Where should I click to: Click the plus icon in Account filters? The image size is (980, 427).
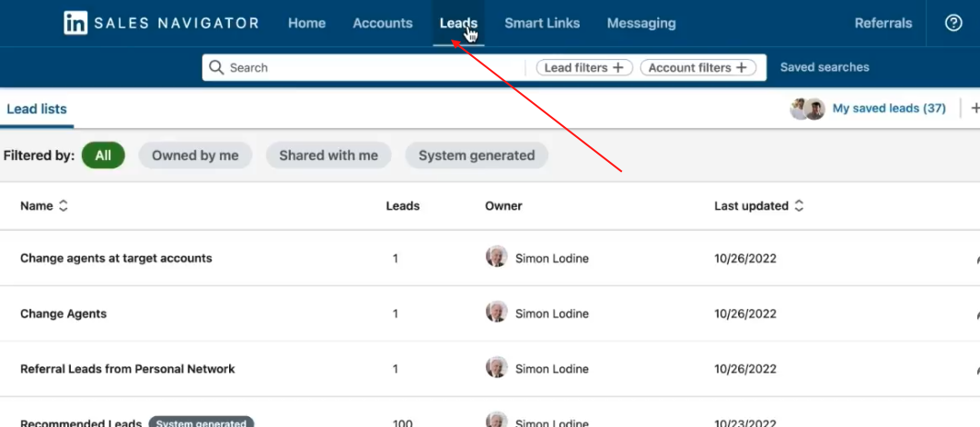click(741, 67)
